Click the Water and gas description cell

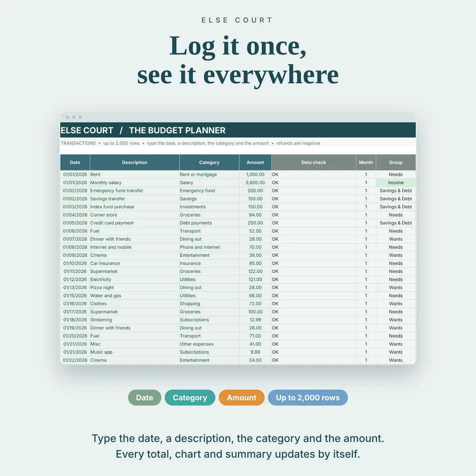(135, 296)
